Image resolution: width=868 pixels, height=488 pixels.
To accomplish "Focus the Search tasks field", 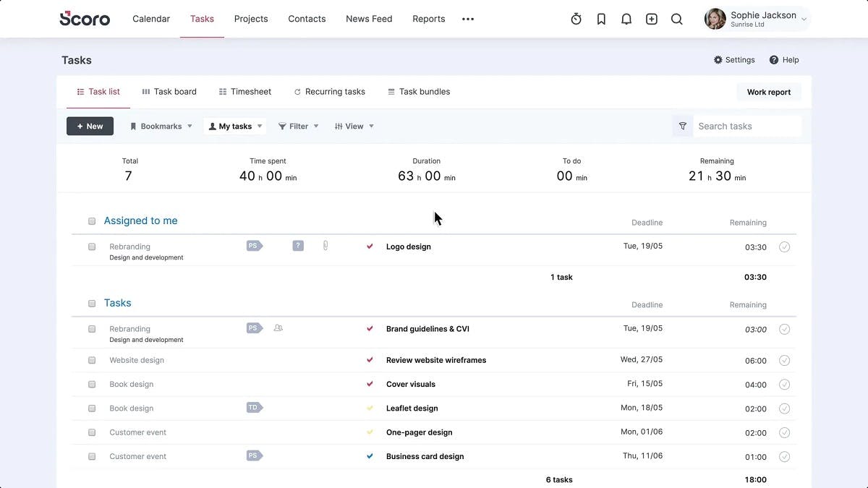I will click(746, 127).
